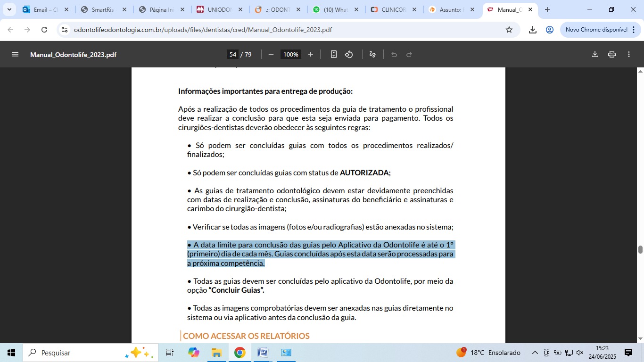Expand the Chrome tab search dropdown

click(9, 9)
